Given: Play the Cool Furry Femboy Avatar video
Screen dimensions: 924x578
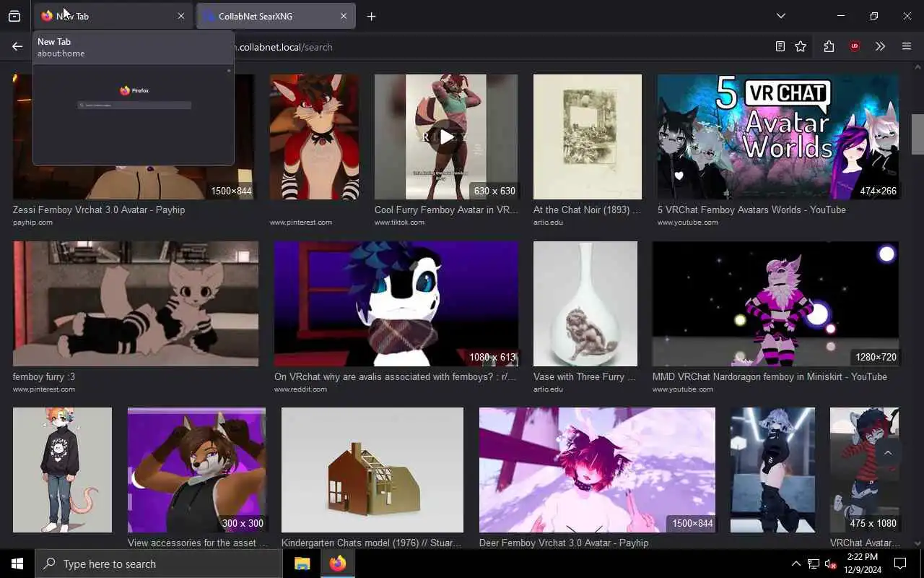Looking at the screenshot, I should coord(446,137).
